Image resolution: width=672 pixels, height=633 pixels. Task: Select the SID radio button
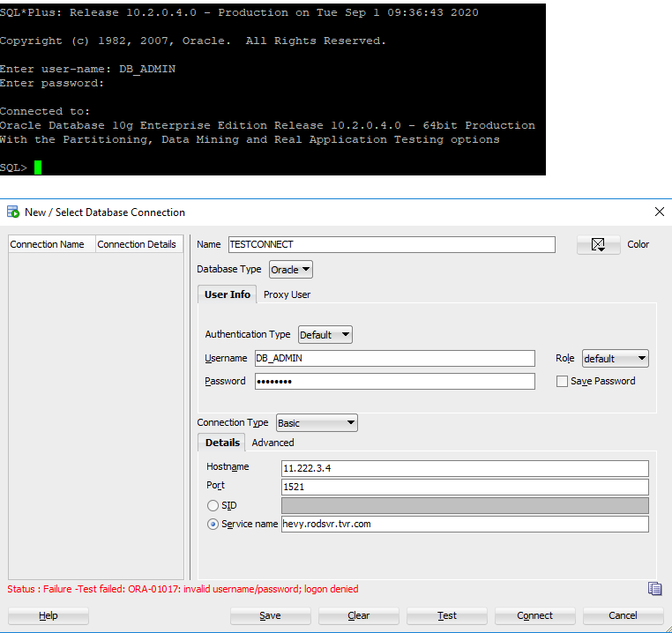[x=213, y=505]
